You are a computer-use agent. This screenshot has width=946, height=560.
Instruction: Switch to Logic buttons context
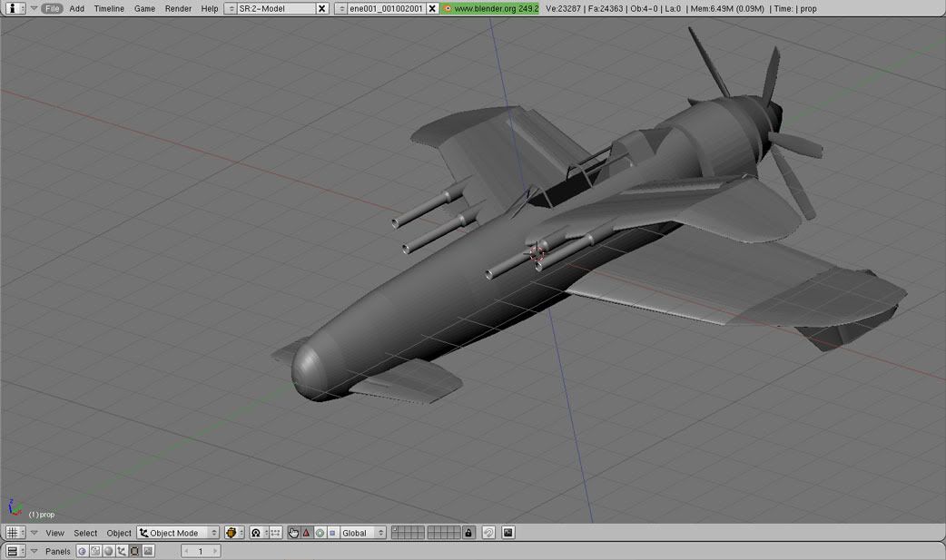82,551
